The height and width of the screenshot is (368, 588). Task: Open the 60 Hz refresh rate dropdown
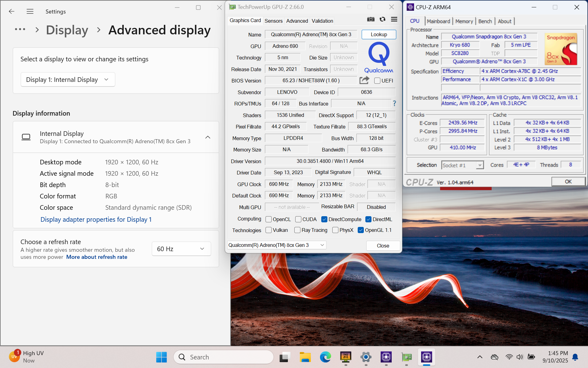pyautogui.click(x=181, y=249)
